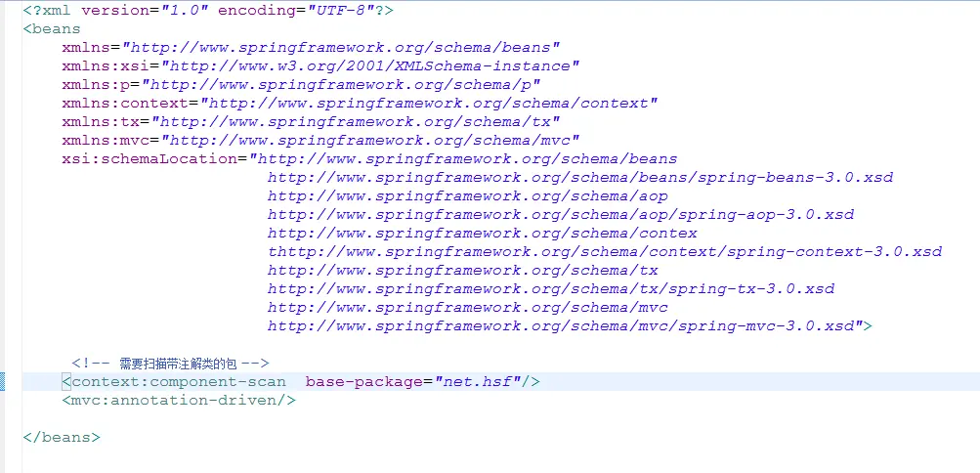Click the version="1.0" attribute in XML declaration

[145, 11]
